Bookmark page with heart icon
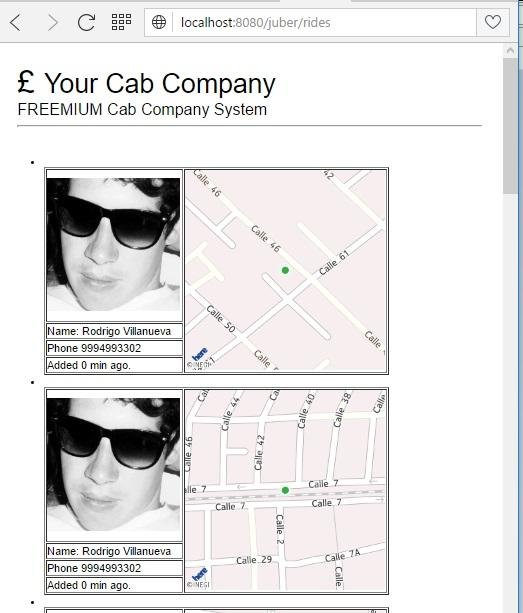Image resolution: width=523 pixels, height=613 pixels. coord(493,22)
